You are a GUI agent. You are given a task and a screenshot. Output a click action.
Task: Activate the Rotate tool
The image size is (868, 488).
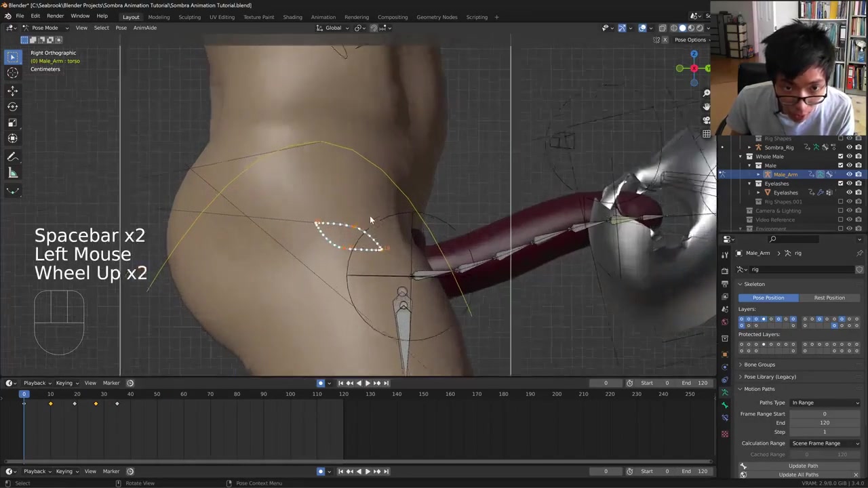[x=12, y=106]
